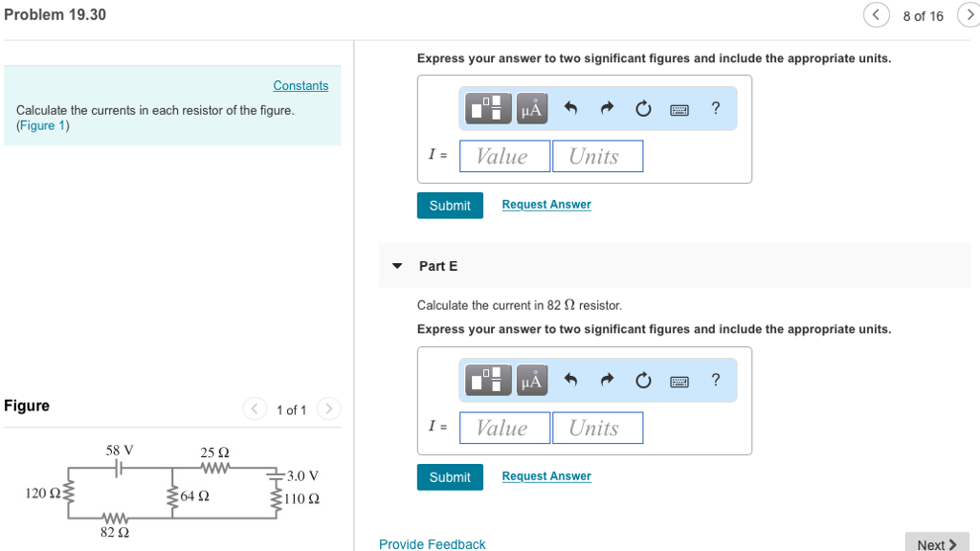Image resolution: width=980 pixels, height=551 pixels.
Task: Undo last entry in Part E toolbar
Action: 570,380
